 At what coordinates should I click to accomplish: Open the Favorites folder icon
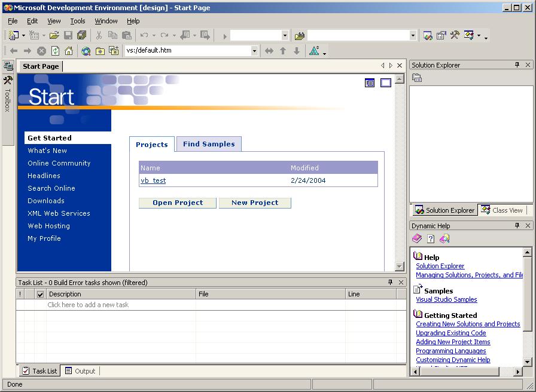(x=100, y=51)
